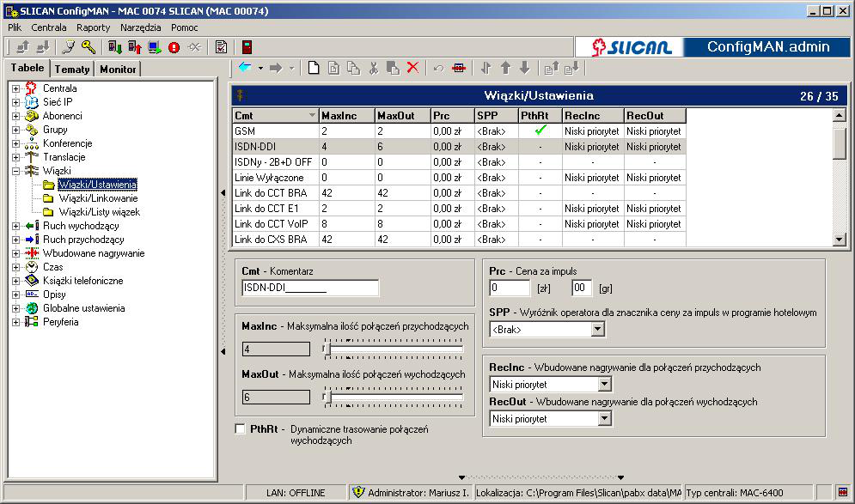Click the RecOut column header
Viewport: 855px width, 504px height.
tap(654, 116)
